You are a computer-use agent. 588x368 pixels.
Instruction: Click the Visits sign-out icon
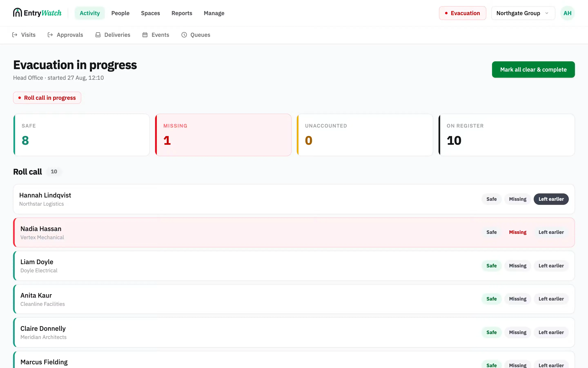(x=14, y=35)
